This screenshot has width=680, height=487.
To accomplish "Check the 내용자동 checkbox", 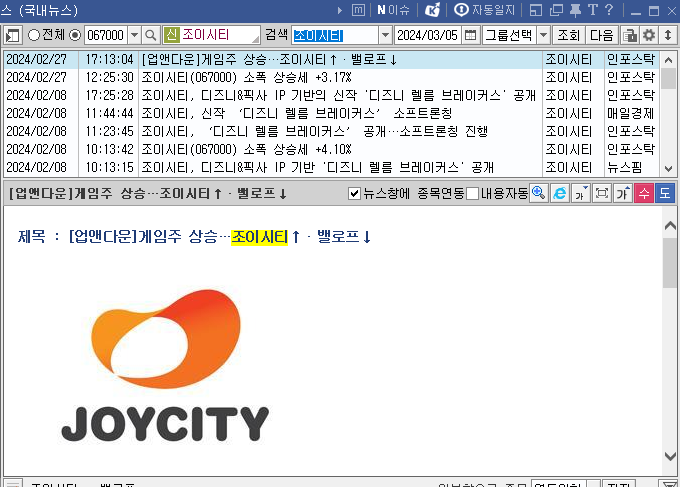I will click(473, 193).
